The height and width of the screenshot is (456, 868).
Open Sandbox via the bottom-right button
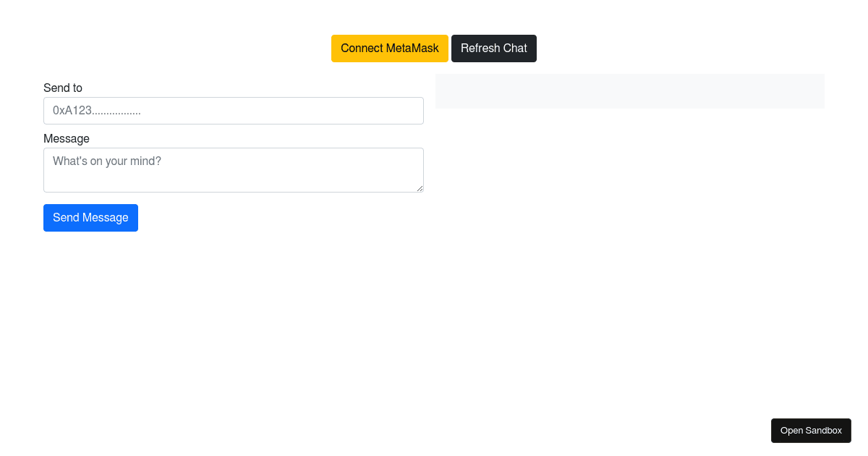coord(811,430)
